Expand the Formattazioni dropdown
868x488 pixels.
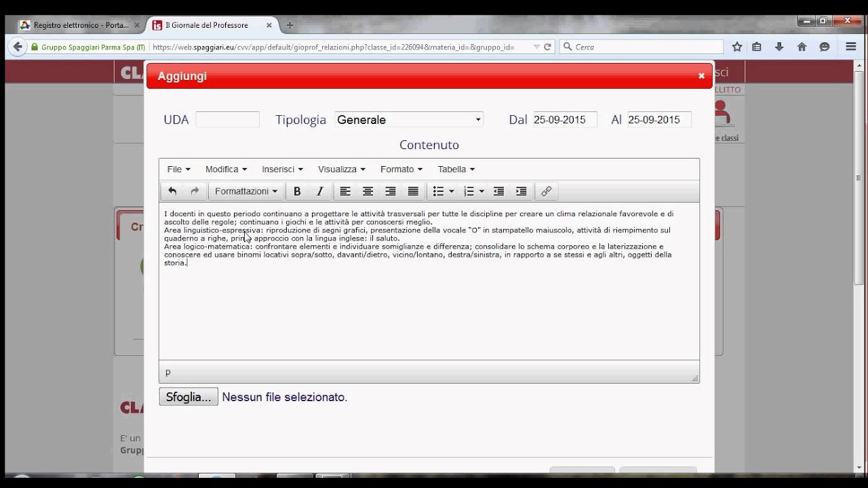[x=246, y=191]
